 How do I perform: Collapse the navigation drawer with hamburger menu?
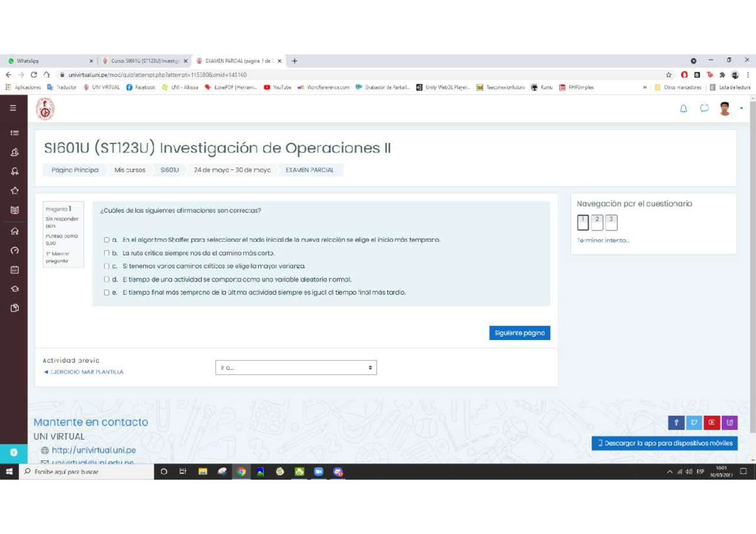pyautogui.click(x=13, y=108)
